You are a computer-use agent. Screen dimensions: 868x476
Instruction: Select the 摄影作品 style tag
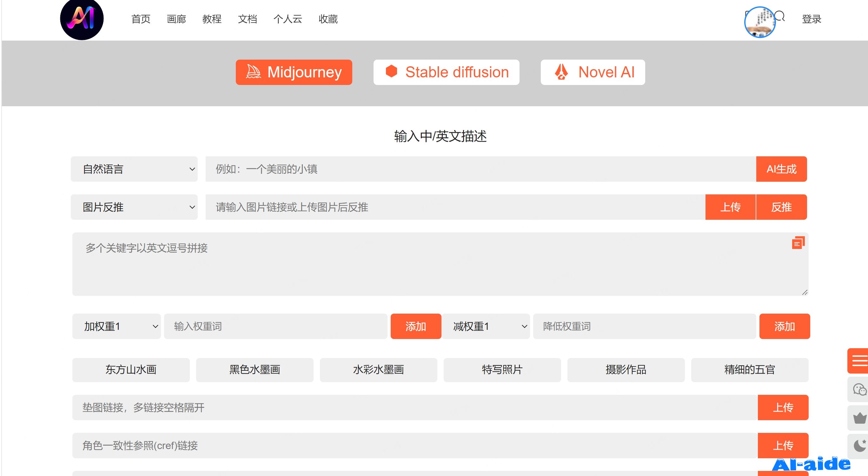click(626, 370)
